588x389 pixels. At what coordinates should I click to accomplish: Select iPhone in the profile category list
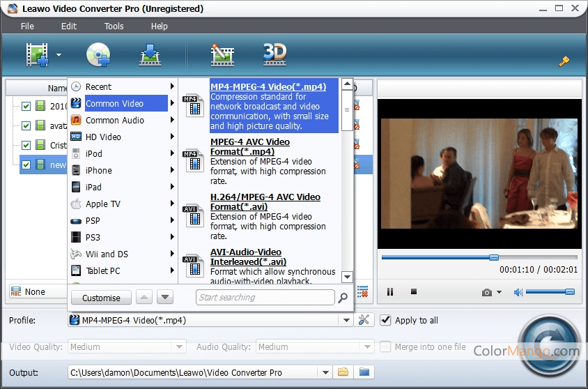pyautogui.click(x=98, y=170)
